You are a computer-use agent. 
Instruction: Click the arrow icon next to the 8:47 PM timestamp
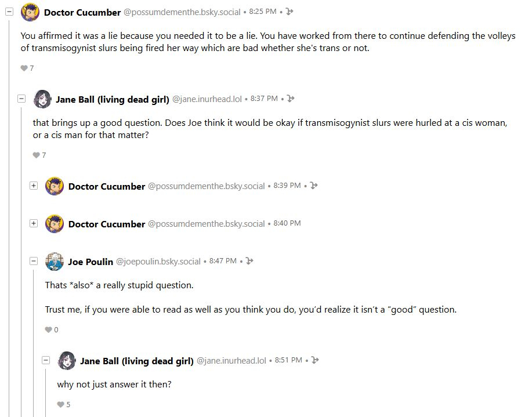(x=249, y=261)
